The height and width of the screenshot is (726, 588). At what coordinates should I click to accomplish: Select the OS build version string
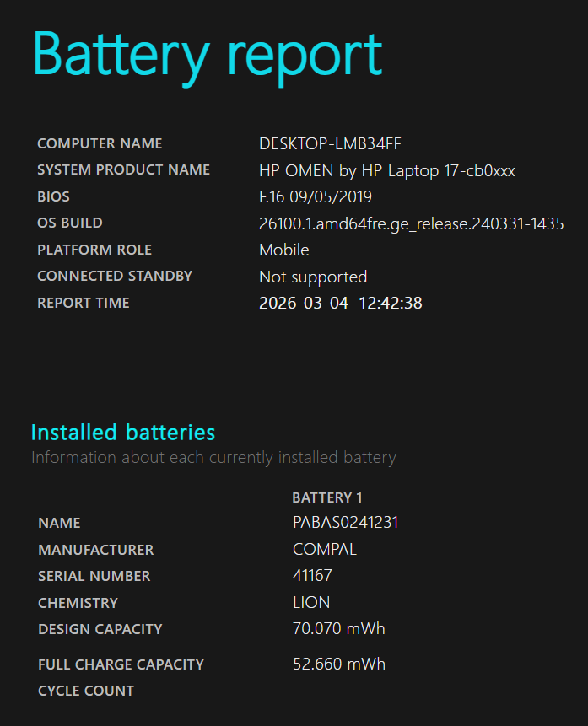pyautogui.click(x=411, y=224)
